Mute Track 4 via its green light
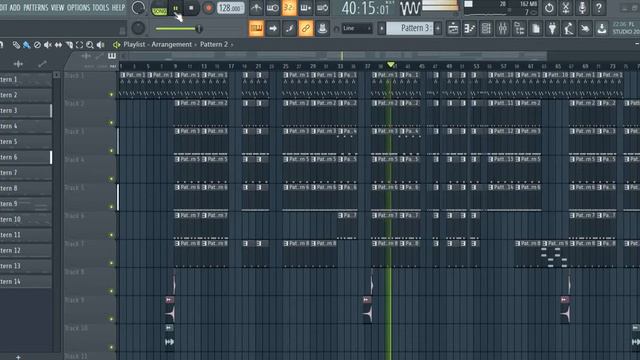 (111, 179)
